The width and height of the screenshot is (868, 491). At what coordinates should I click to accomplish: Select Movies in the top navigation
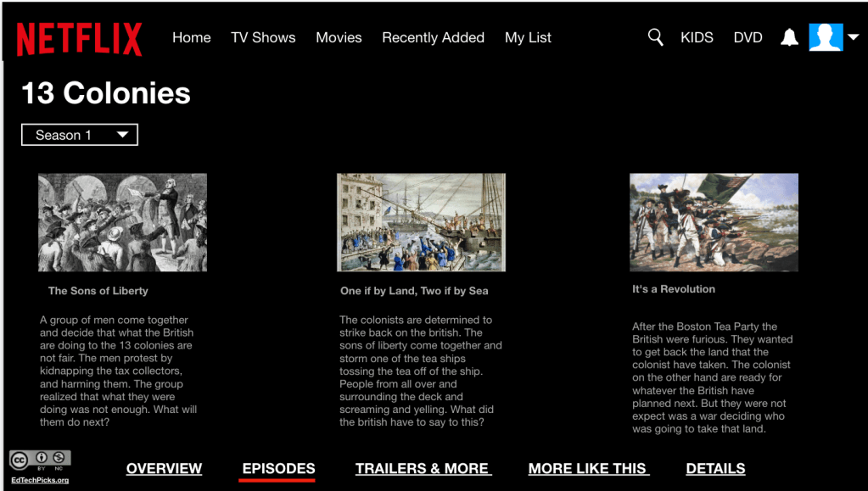(x=339, y=37)
